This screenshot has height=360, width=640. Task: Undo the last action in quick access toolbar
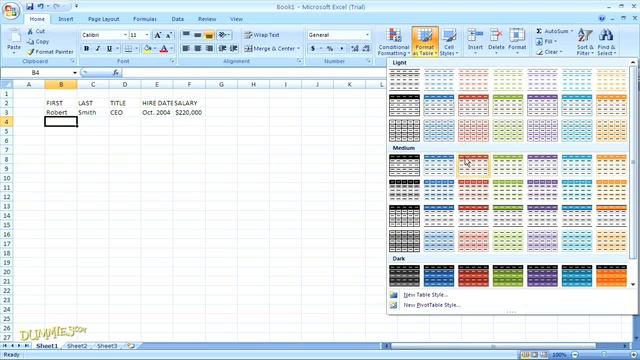[x=40, y=7]
